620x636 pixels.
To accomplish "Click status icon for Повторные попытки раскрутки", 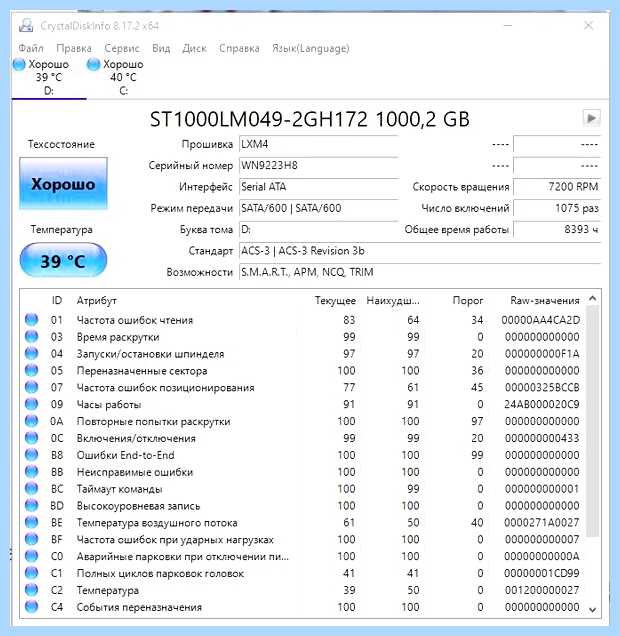I will (31, 421).
